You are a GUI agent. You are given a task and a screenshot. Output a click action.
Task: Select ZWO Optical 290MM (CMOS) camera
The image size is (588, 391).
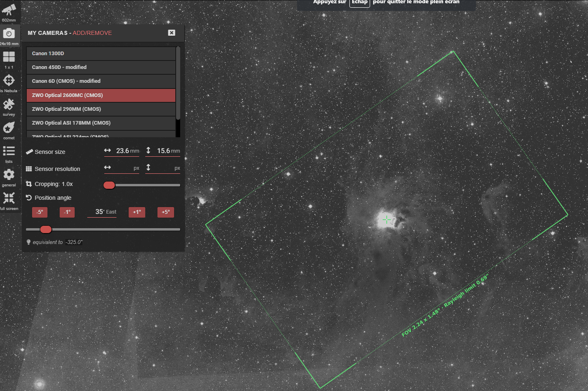(101, 109)
